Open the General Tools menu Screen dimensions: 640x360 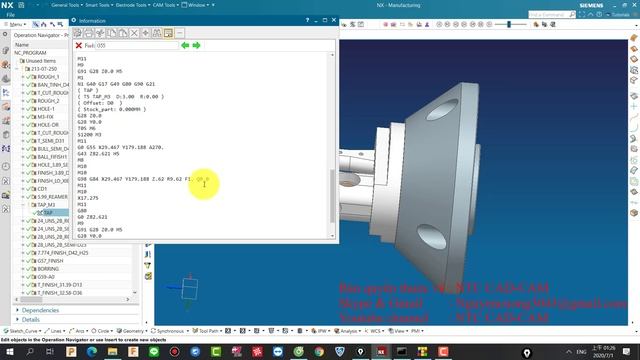67,5
